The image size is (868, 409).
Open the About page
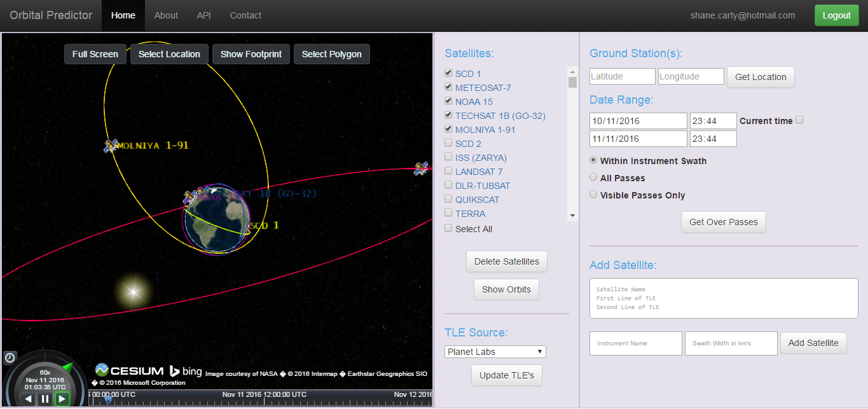click(166, 15)
